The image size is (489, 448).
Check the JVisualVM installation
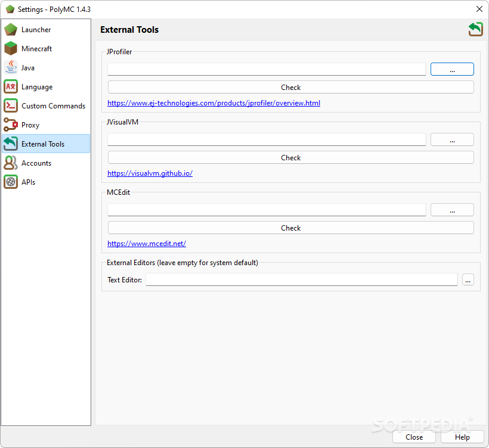coord(290,158)
